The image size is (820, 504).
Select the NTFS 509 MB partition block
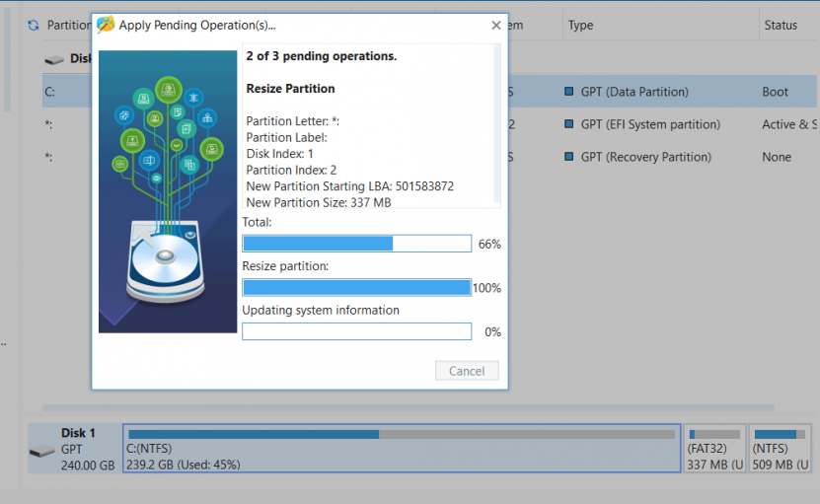[781, 449]
